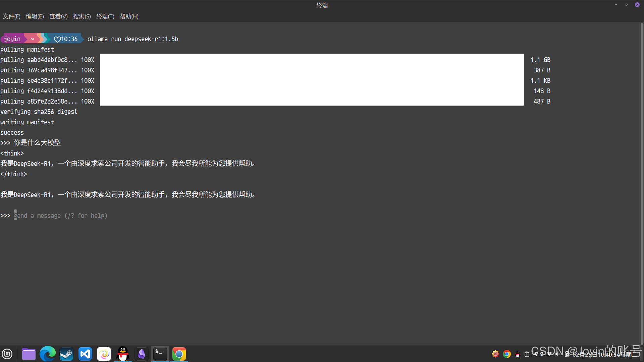Launch Microsoft Edge from the taskbar

[x=48, y=354]
